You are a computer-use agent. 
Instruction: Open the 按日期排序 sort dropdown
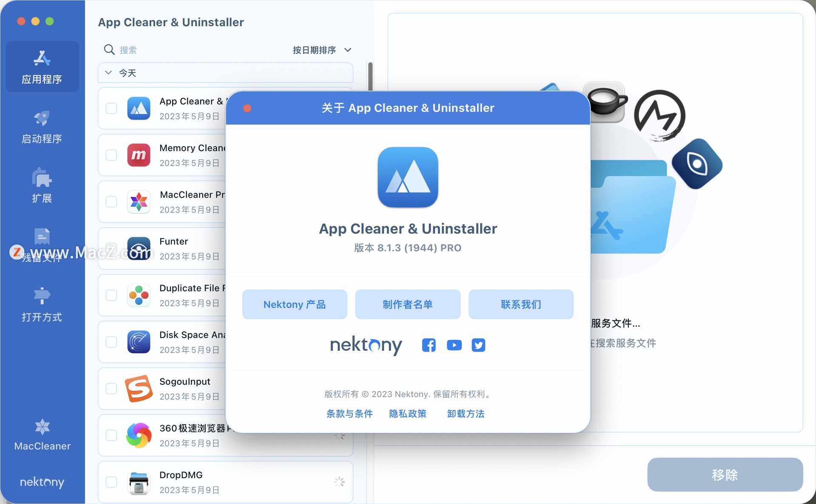(x=322, y=50)
